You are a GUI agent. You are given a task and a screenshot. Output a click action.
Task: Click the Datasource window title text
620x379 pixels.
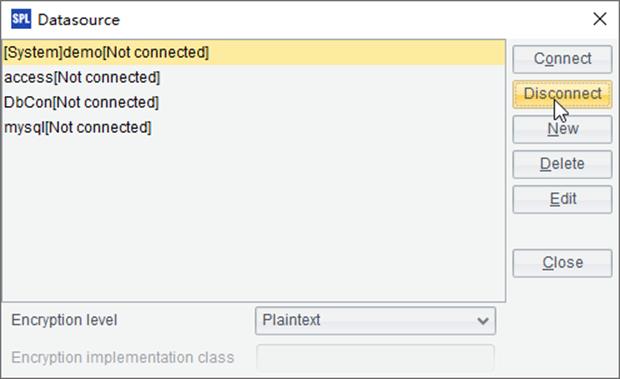coord(79,20)
